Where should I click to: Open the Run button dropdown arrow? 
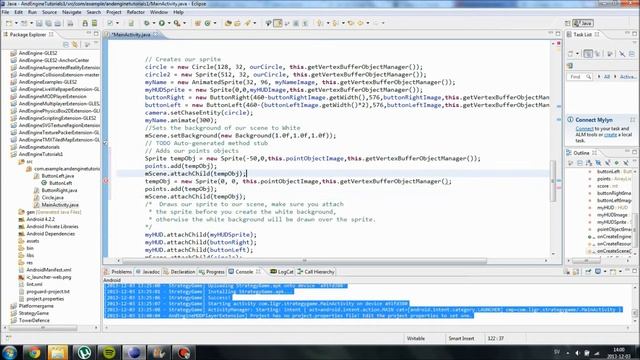[x=169, y=23]
